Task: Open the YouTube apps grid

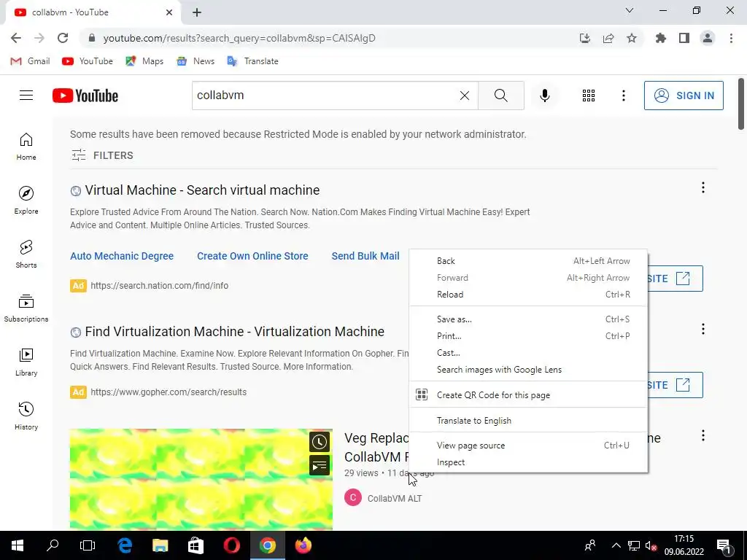Action: [589, 96]
